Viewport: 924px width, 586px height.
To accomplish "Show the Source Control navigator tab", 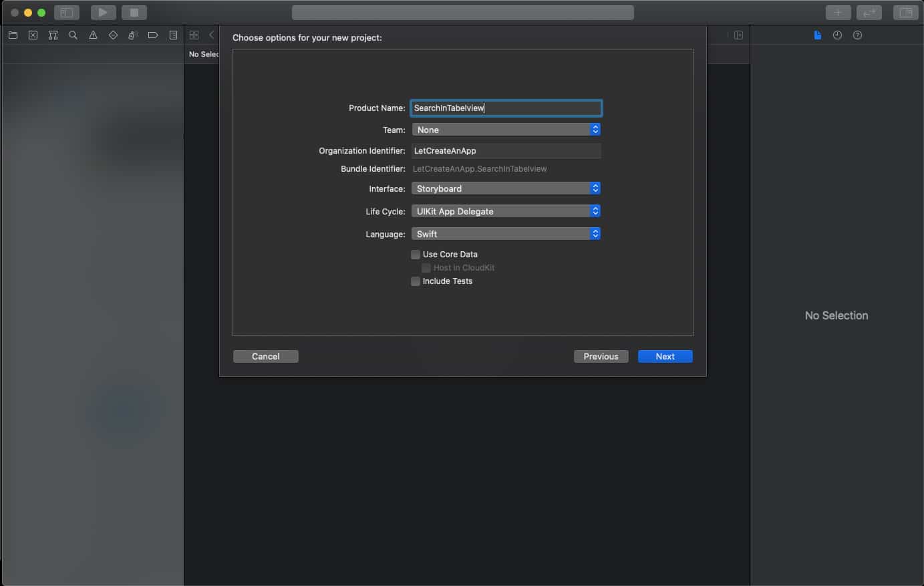I will 33,35.
